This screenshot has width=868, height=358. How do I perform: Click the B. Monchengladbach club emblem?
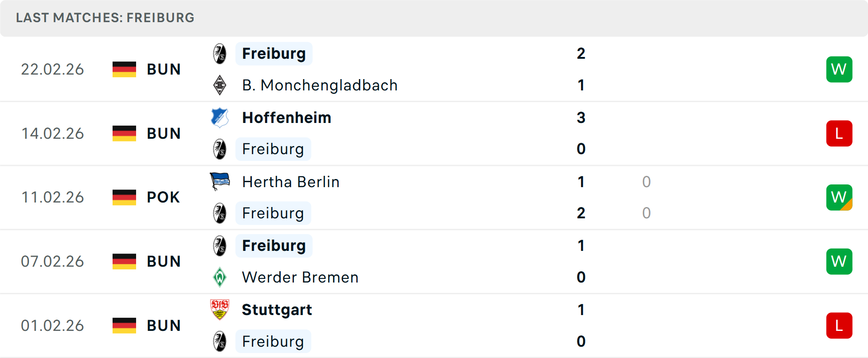220,85
